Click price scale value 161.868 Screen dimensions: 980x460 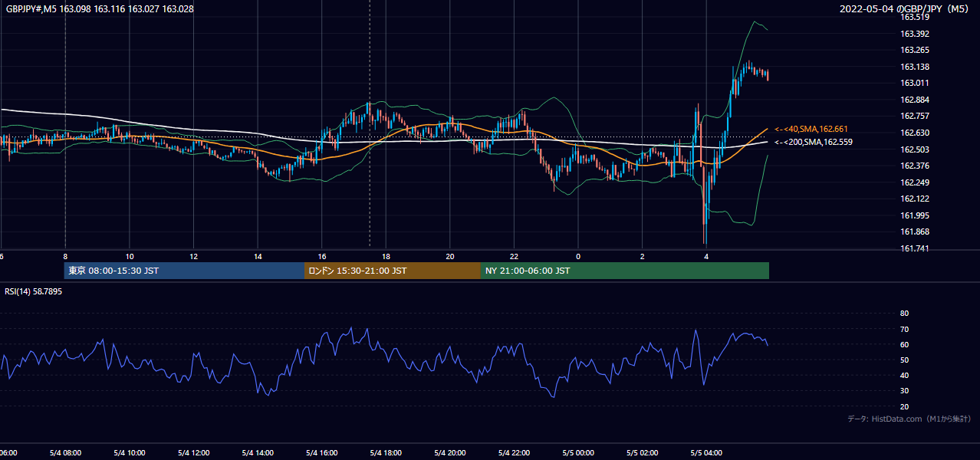pyautogui.click(x=914, y=232)
